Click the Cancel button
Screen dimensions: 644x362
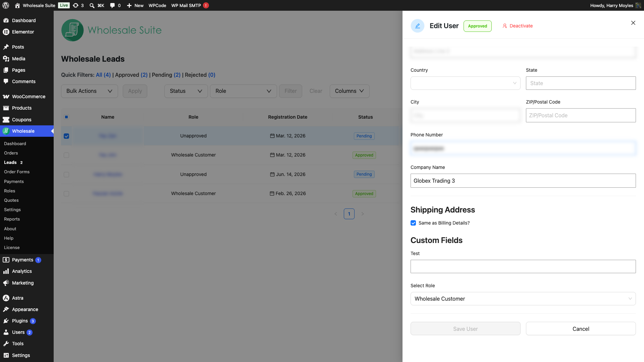click(x=581, y=329)
